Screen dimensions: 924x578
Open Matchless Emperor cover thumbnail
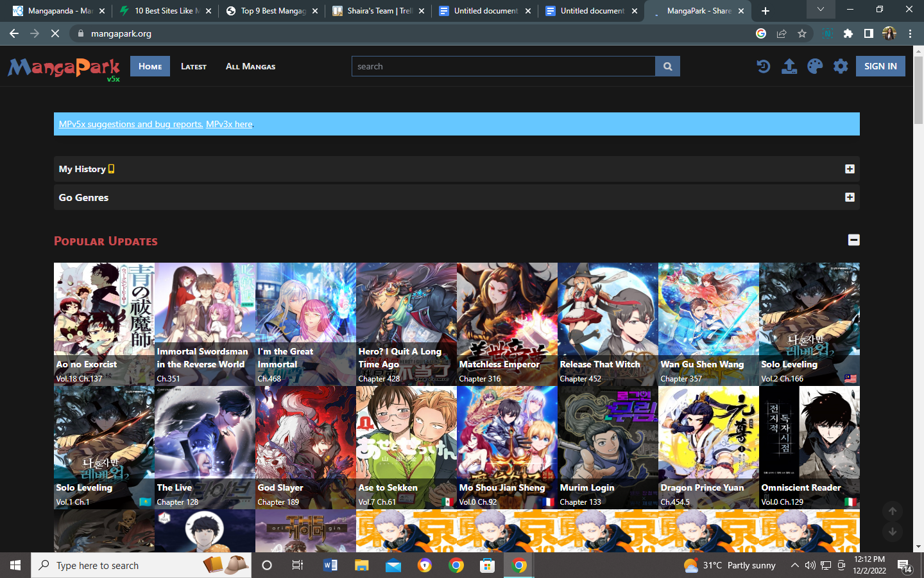tap(507, 324)
